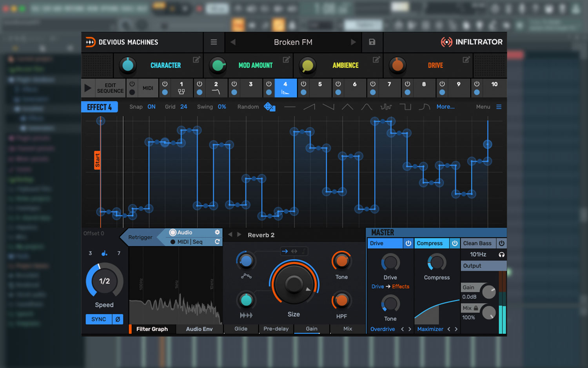Open the Retrigger settings gear
Screen dimensions: 588x368
tap(217, 232)
